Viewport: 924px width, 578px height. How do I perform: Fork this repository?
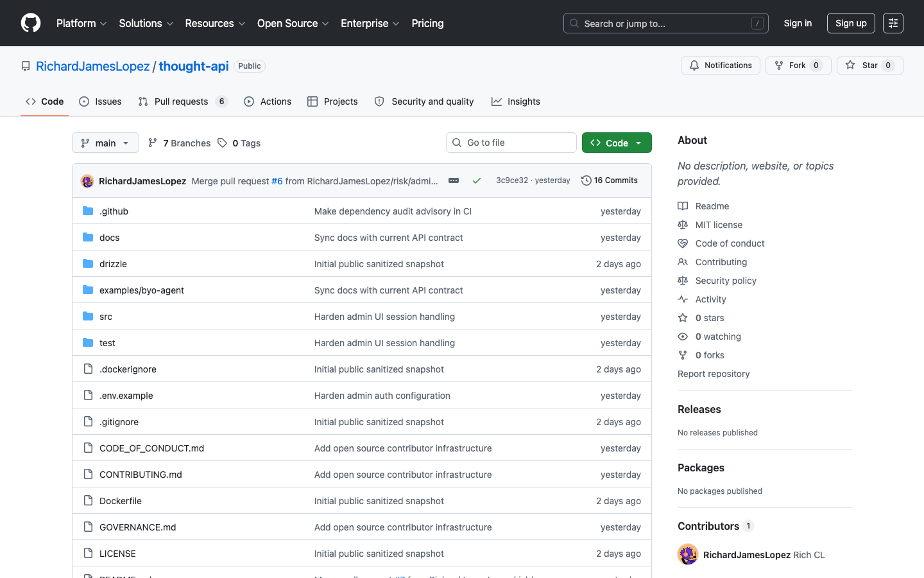(x=798, y=66)
